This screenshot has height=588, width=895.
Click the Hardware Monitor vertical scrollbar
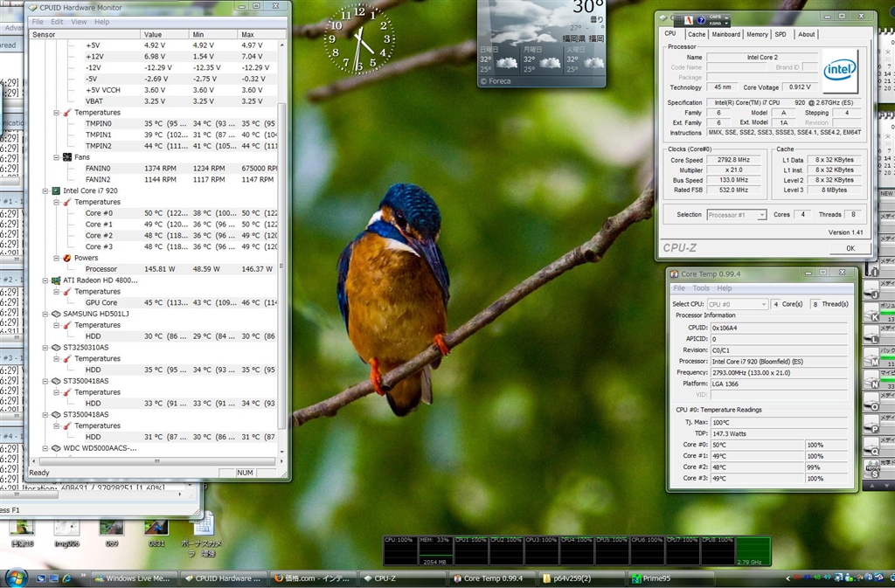(x=281, y=262)
